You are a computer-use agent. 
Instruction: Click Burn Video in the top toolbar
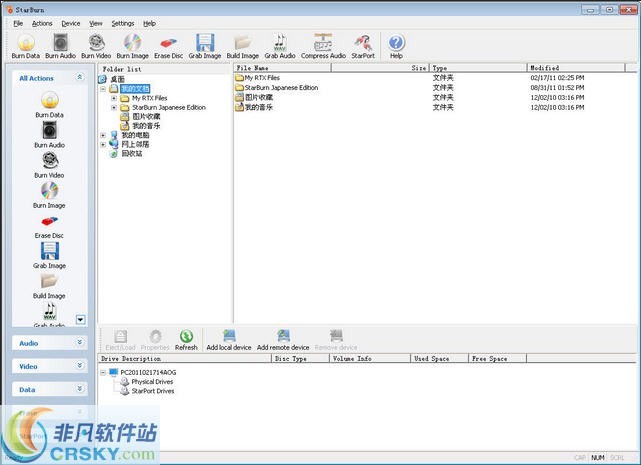point(96,47)
